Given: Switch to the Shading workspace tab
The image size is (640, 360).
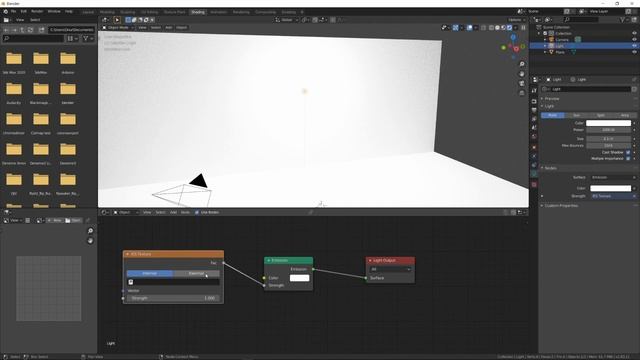Looking at the screenshot, I should 198,12.
